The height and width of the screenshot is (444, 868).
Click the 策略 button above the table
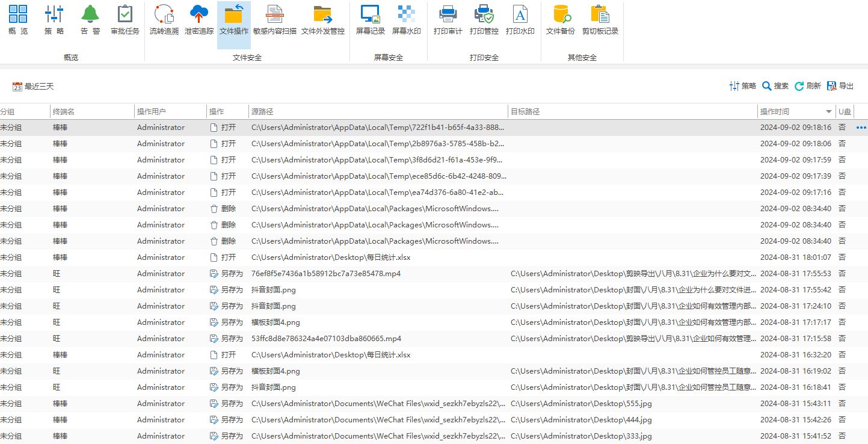click(x=743, y=86)
